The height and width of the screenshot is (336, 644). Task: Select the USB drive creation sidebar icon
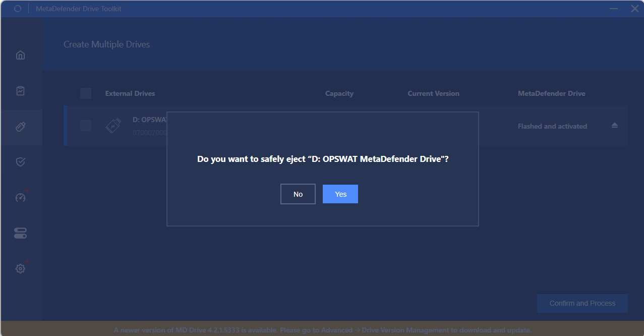click(x=21, y=127)
